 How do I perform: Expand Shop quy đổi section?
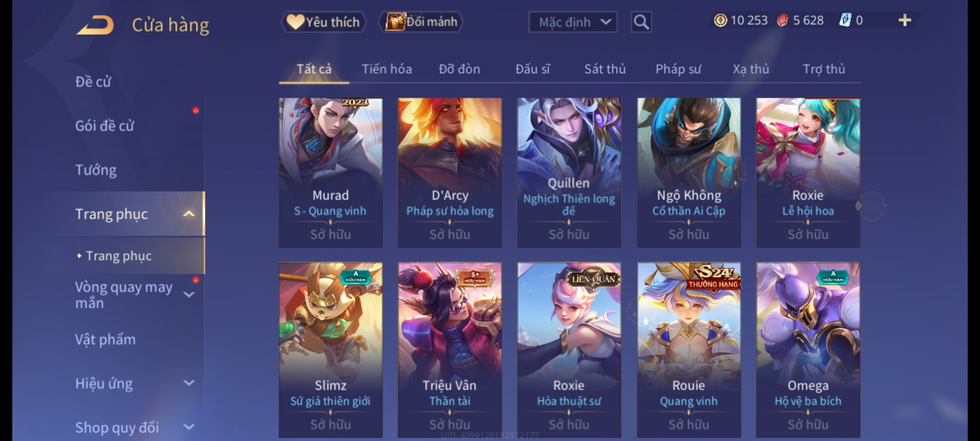tap(189, 427)
